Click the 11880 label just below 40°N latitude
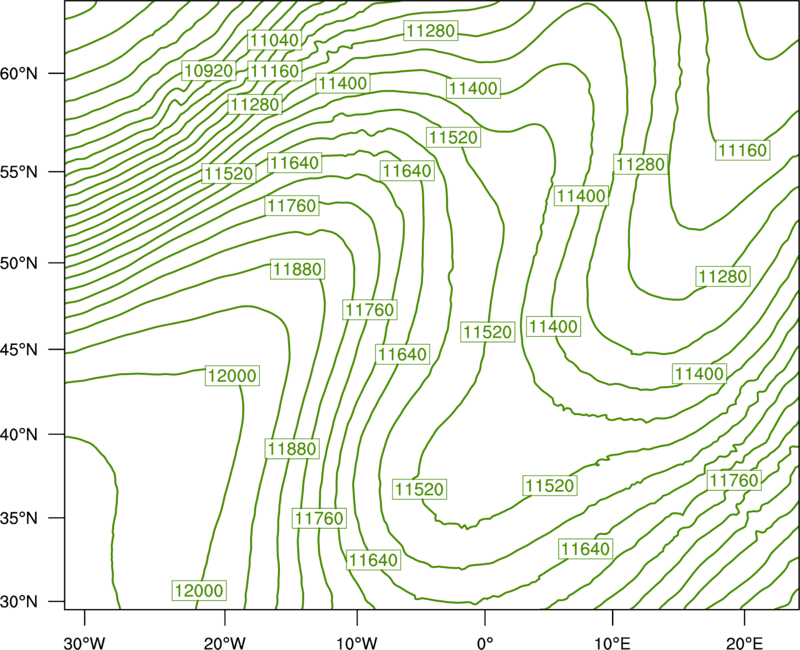800x650 pixels. point(292,449)
